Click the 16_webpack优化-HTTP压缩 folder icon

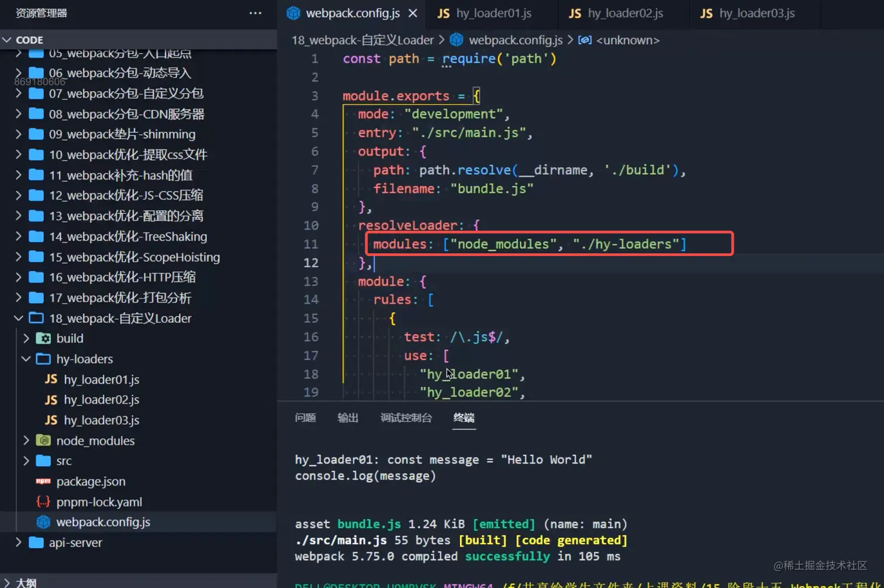(x=36, y=277)
